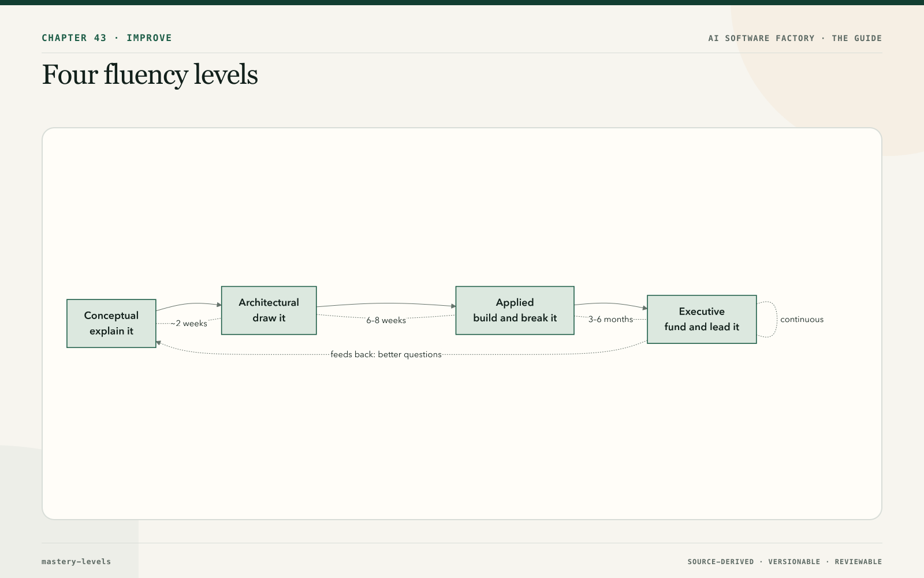Select the Applied build and break it box
This screenshot has width=924, height=578.
[x=515, y=310]
